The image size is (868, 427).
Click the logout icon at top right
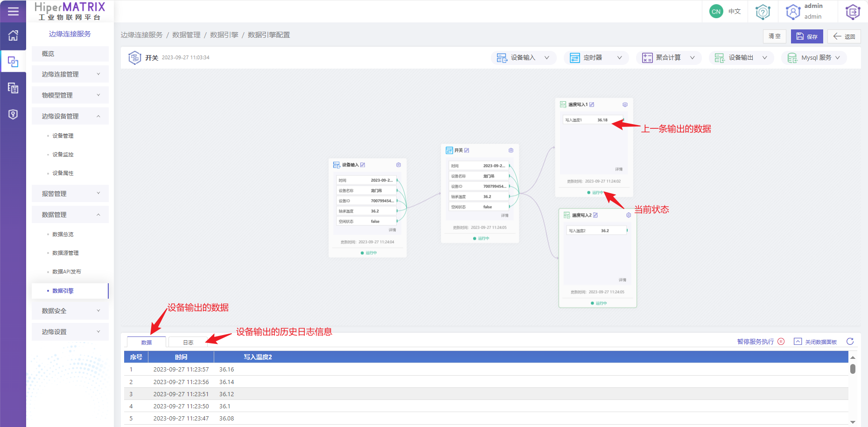(x=853, y=12)
